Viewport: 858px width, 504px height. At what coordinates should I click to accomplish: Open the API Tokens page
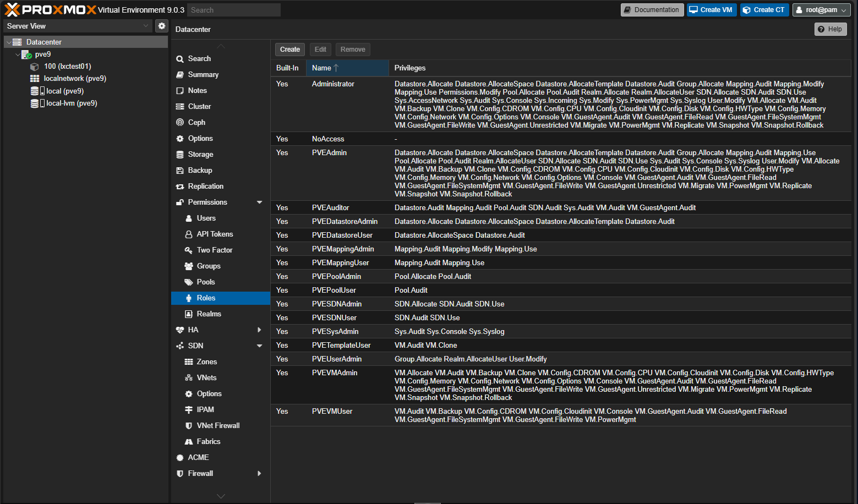point(215,234)
